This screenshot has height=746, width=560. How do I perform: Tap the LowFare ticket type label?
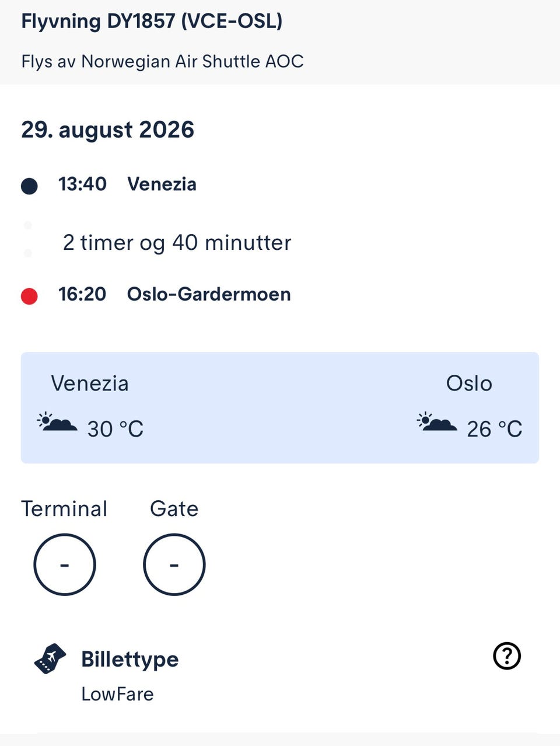117,694
